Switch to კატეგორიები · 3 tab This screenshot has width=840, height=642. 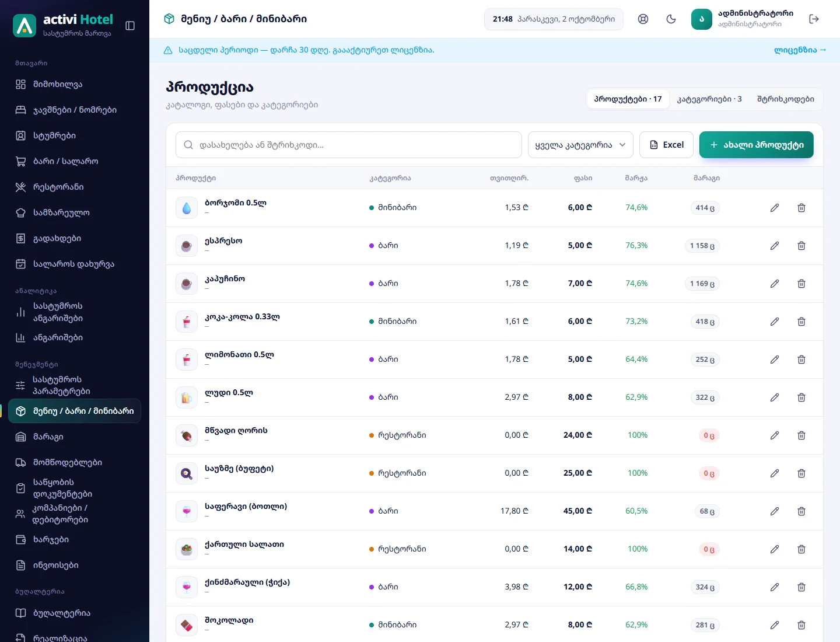point(709,99)
